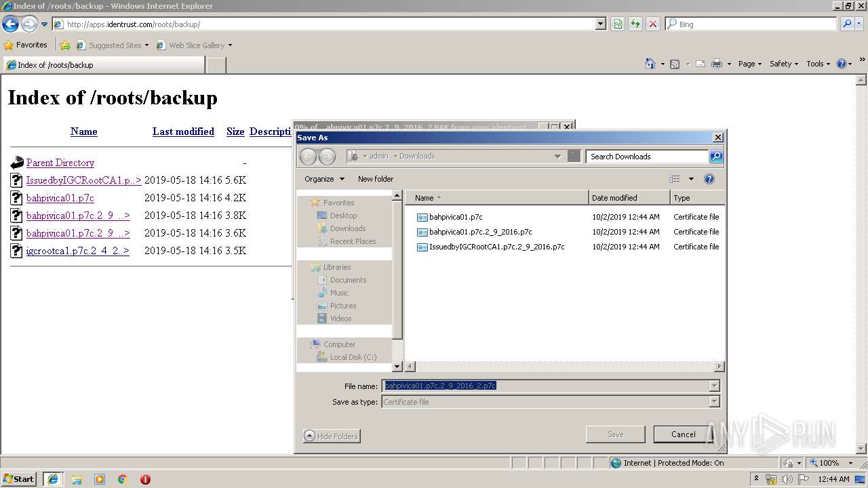Click the Media Player taskbar icon
The image size is (868, 488).
pyautogui.click(x=100, y=479)
